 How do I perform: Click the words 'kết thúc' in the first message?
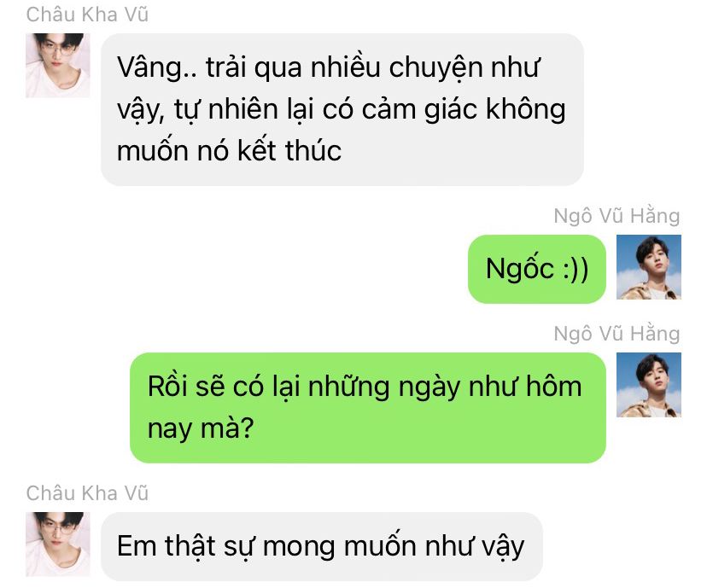[x=289, y=150]
